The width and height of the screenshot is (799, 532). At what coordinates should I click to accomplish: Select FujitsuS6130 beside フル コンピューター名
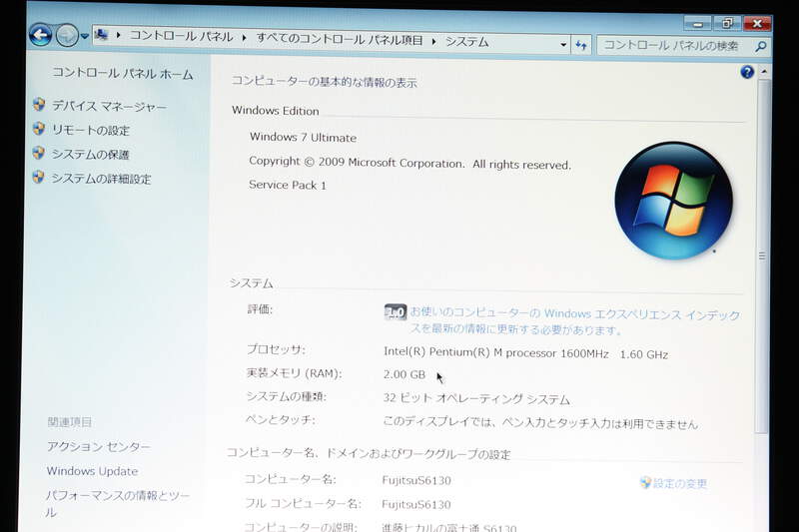click(416, 504)
